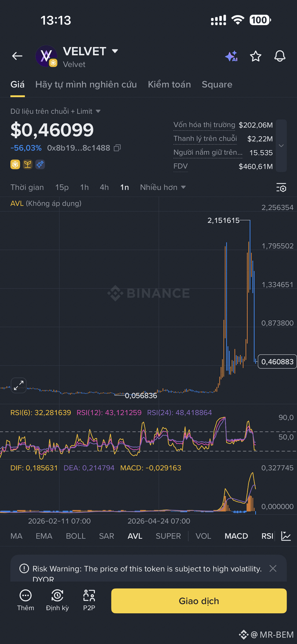
Task: Tap the chart low label 0,056836
Action: (x=141, y=396)
